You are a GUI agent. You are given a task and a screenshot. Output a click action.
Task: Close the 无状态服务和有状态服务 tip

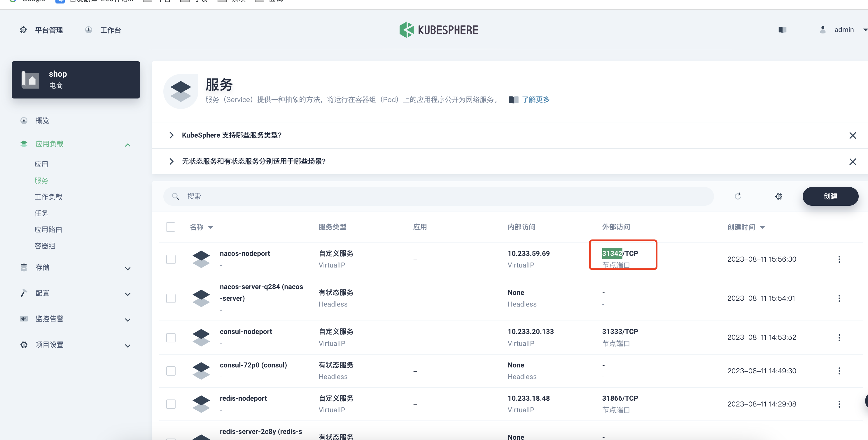(x=853, y=162)
